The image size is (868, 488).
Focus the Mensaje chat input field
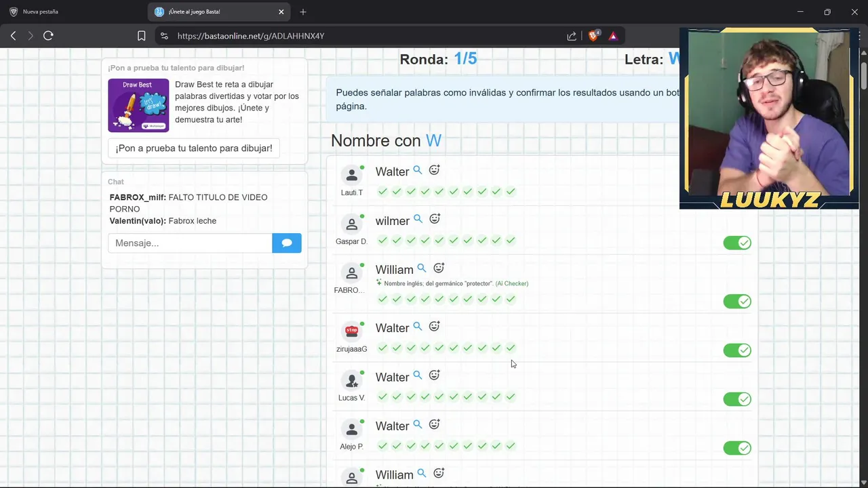[190, 243]
